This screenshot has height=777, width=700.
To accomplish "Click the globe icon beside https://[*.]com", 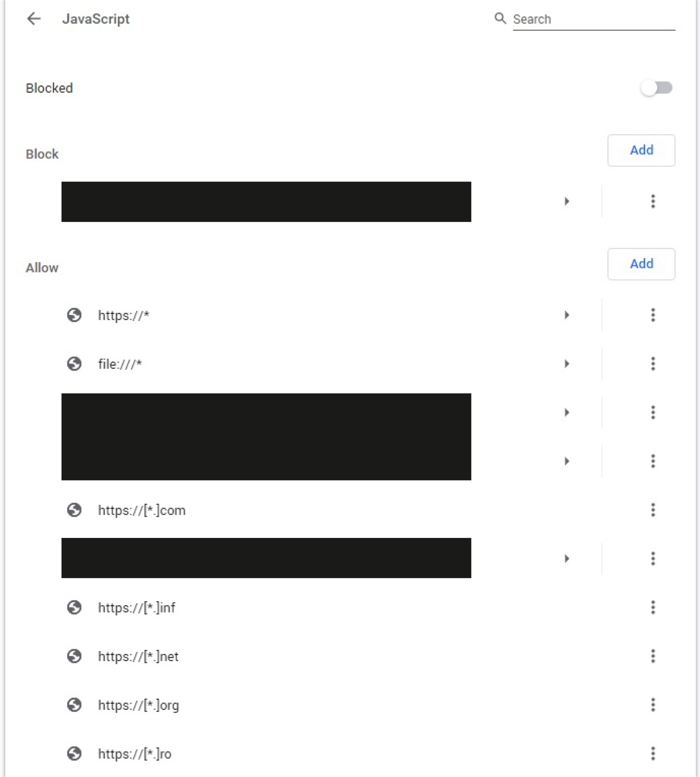I will (74, 510).
